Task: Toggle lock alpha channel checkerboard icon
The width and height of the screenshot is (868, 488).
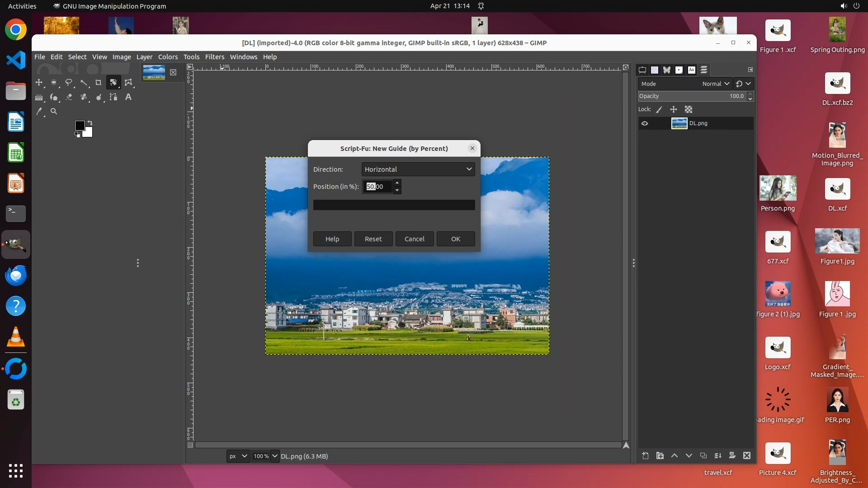Action: point(688,109)
